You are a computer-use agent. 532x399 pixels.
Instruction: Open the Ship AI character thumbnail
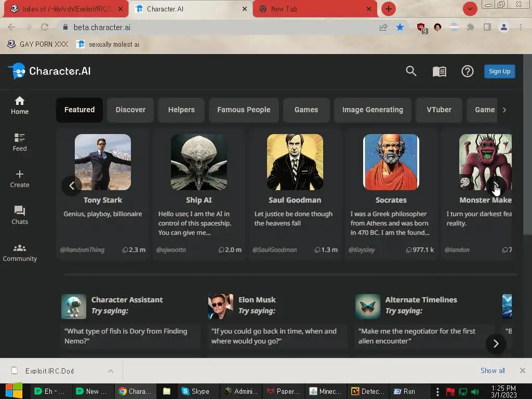(x=199, y=162)
